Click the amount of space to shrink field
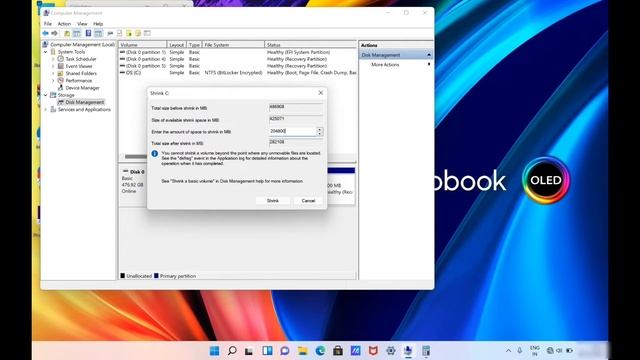Screen dimensions: 640x360 tap(292, 131)
